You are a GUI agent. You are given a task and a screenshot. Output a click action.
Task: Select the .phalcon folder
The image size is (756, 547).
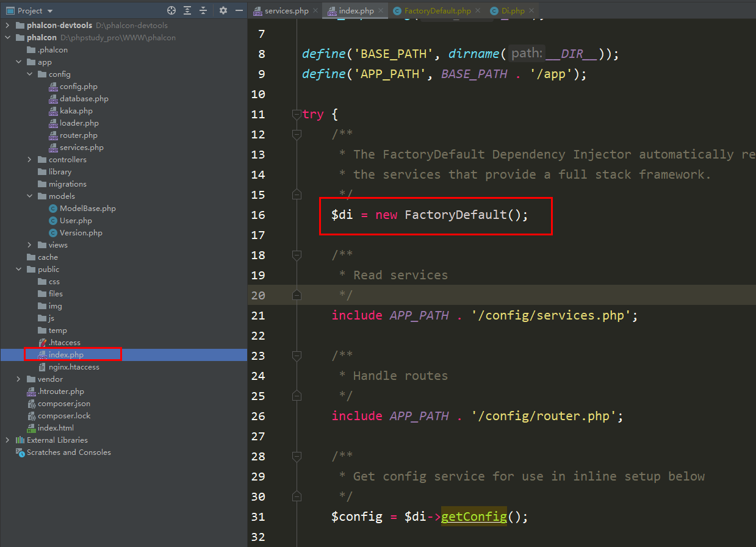coord(52,50)
